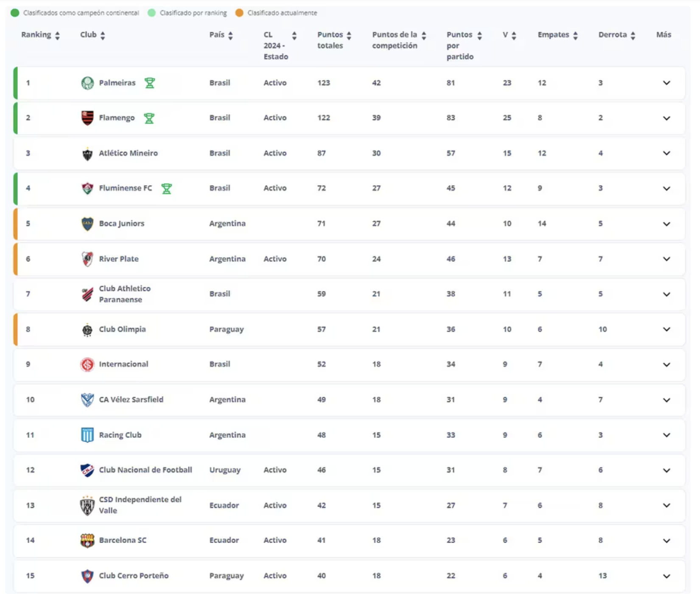The width and height of the screenshot is (700, 605).
Task: Click the orange currently-qualified legend dot
Action: click(239, 13)
